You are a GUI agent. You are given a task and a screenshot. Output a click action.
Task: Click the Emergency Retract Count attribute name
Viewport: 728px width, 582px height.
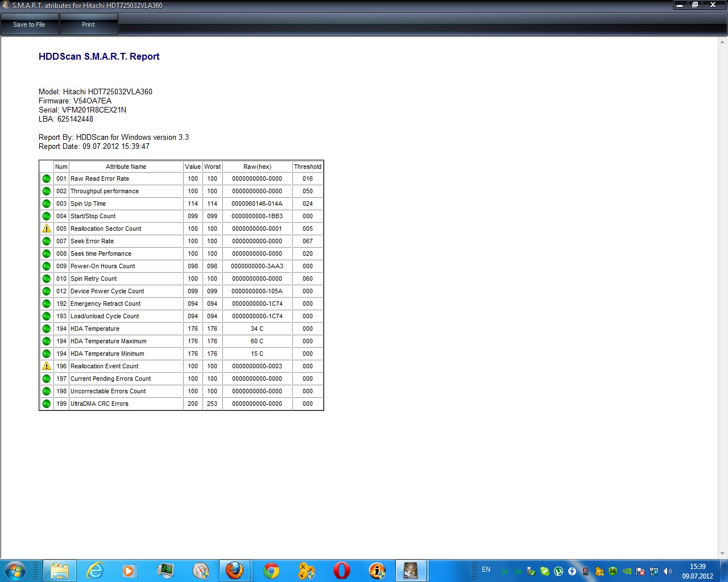[105, 304]
